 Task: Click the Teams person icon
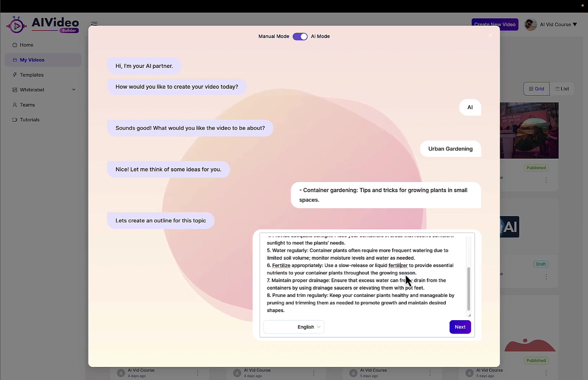click(x=15, y=105)
